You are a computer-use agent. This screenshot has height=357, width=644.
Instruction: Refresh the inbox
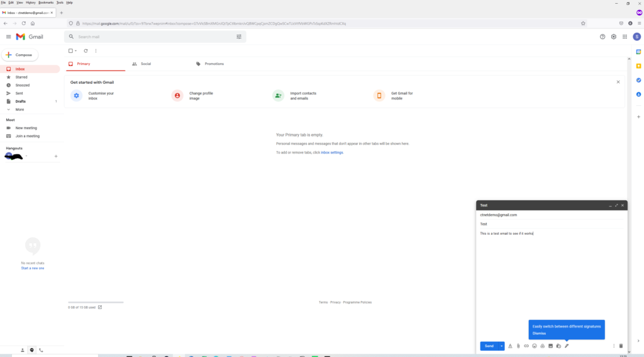[x=86, y=51]
